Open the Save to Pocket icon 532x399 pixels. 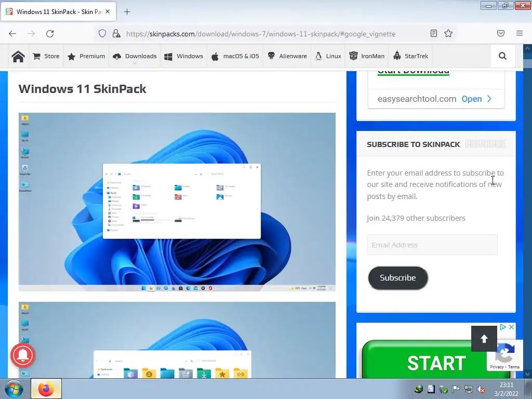pyautogui.click(x=501, y=33)
